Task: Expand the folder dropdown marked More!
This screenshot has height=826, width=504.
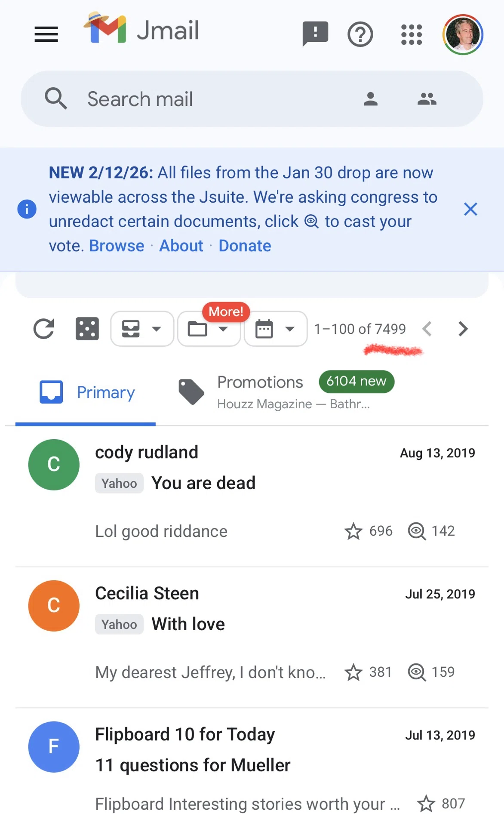Action: (x=209, y=329)
